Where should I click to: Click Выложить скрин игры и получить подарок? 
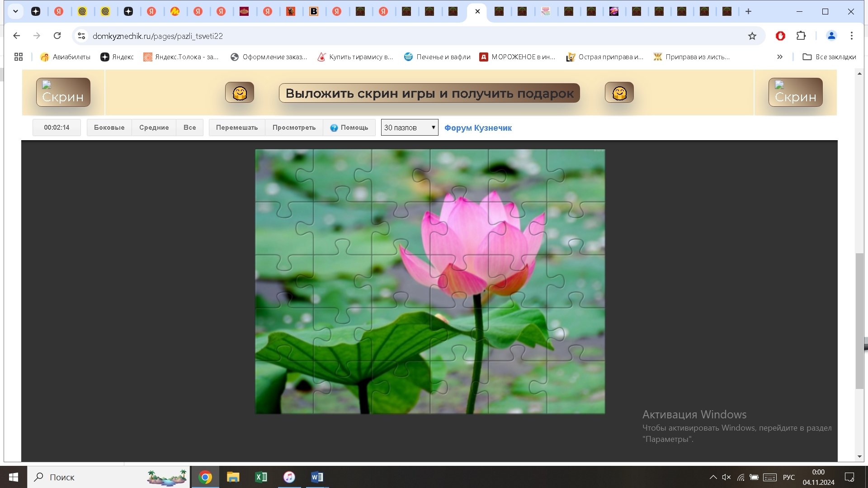[429, 93]
